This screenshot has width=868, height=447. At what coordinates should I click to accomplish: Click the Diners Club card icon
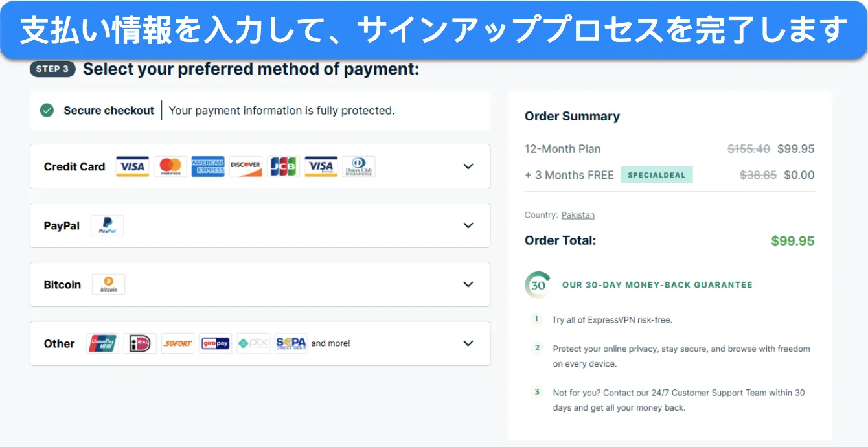point(358,166)
